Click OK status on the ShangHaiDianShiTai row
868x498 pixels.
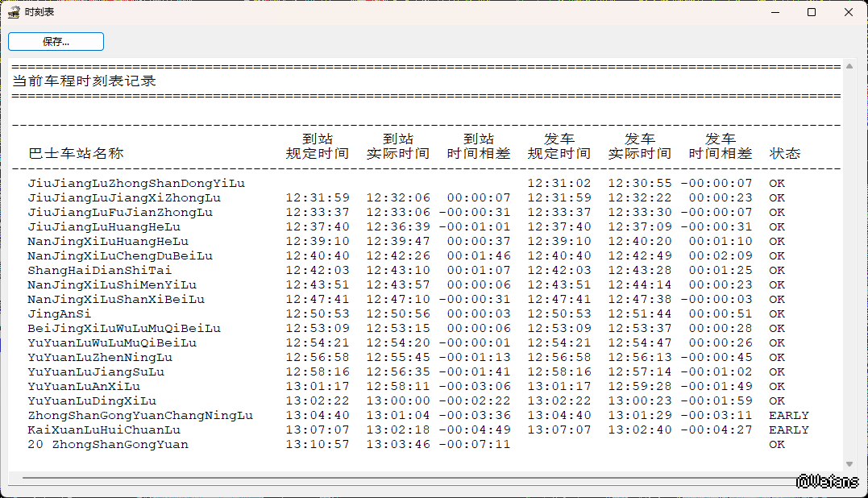click(777, 270)
